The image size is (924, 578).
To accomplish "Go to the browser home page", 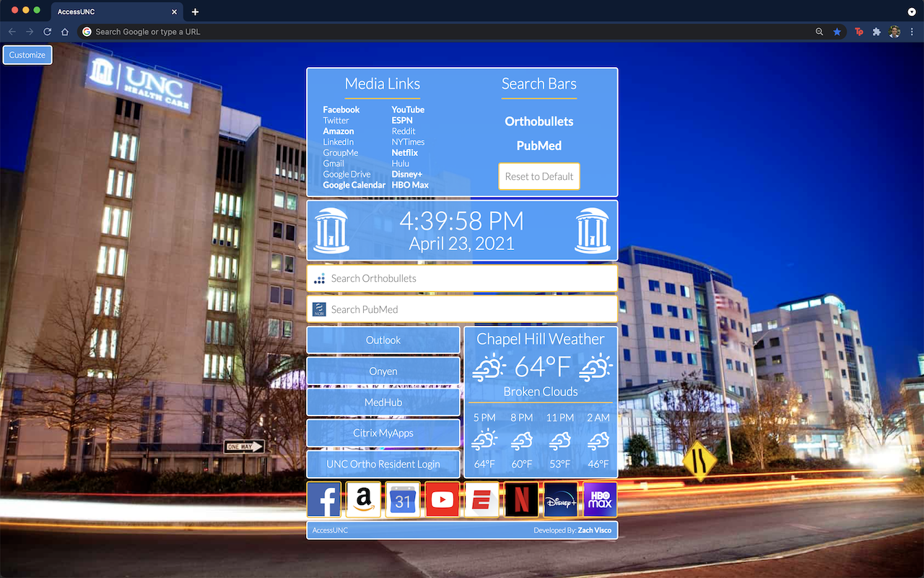I will [x=65, y=32].
